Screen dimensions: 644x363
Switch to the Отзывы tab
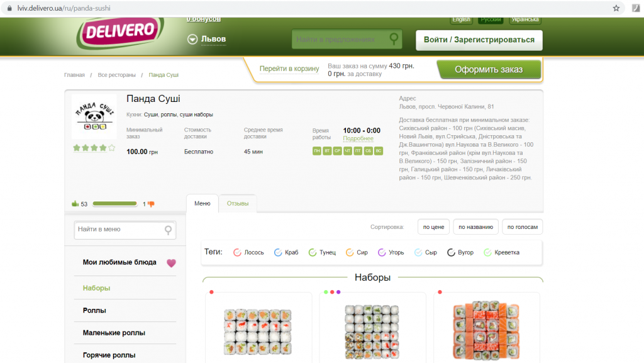238,203
